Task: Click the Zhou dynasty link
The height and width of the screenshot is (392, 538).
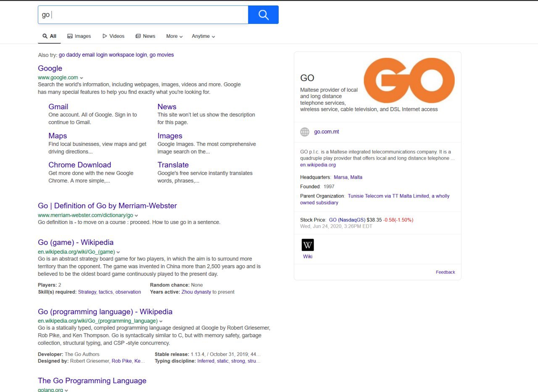Action: [x=196, y=292]
